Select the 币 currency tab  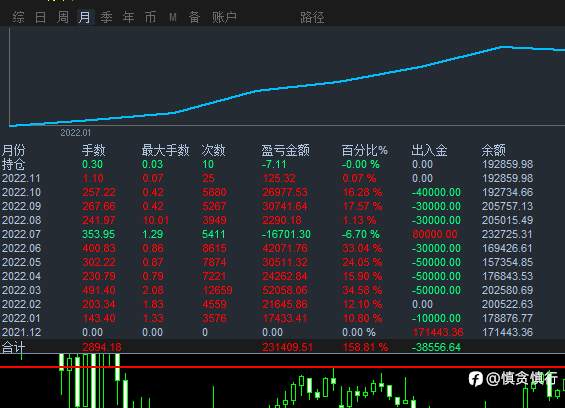click(150, 17)
